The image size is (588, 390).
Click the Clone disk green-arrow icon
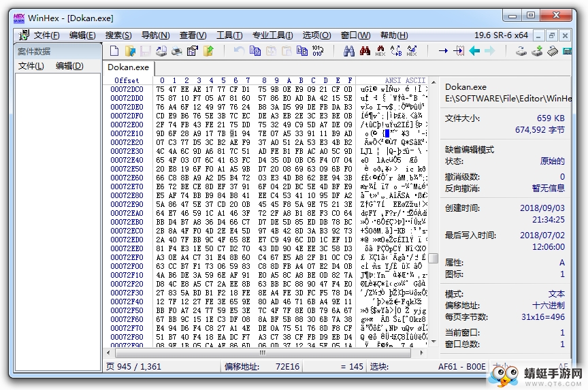[537, 50]
